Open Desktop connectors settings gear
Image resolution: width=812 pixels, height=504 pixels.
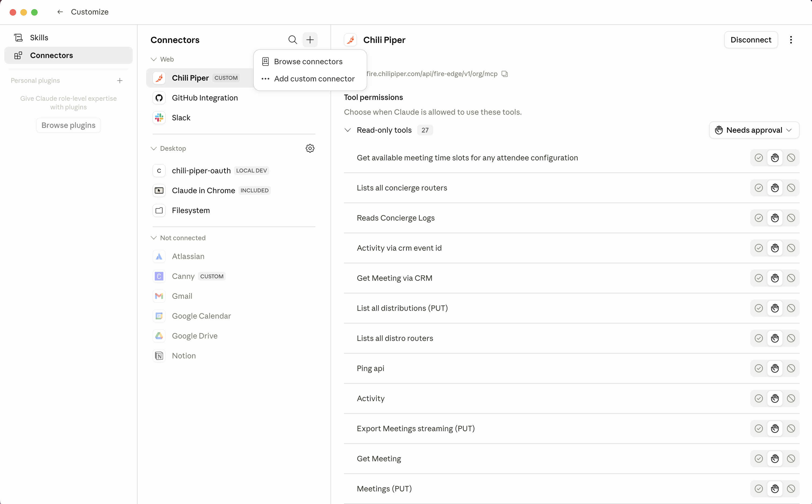(x=310, y=148)
